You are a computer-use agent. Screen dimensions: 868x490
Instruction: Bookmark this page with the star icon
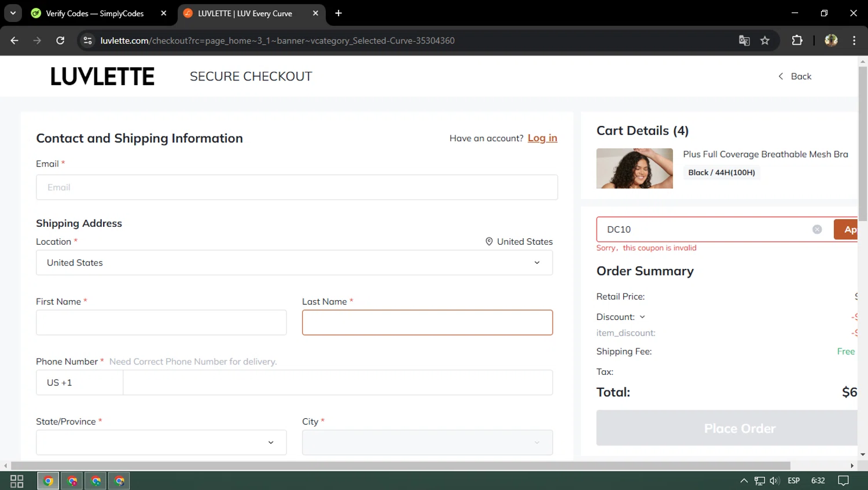[x=765, y=40]
